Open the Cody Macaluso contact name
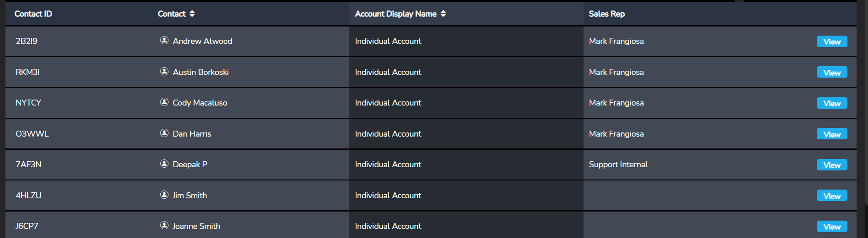 tap(200, 103)
